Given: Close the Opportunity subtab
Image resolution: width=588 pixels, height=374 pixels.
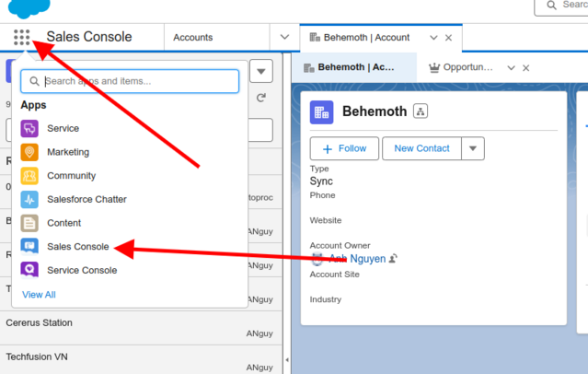Looking at the screenshot, I should pos(526,68).
